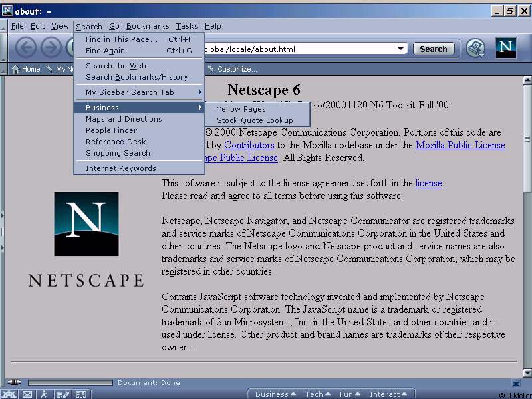
Task: Close the open Search menu in the menu bar
Action: [x=89, y=27]
